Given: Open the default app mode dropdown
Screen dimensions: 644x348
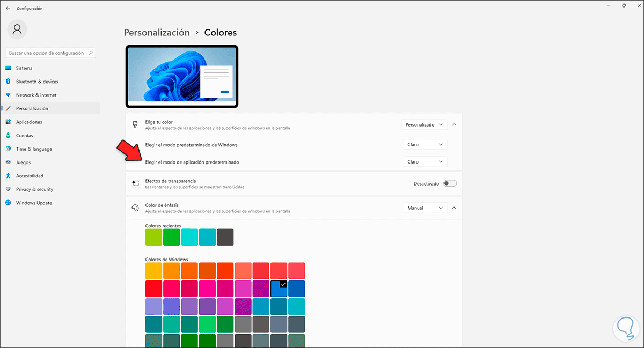Looking at the screenshot, I should click(x=425, y=161).
